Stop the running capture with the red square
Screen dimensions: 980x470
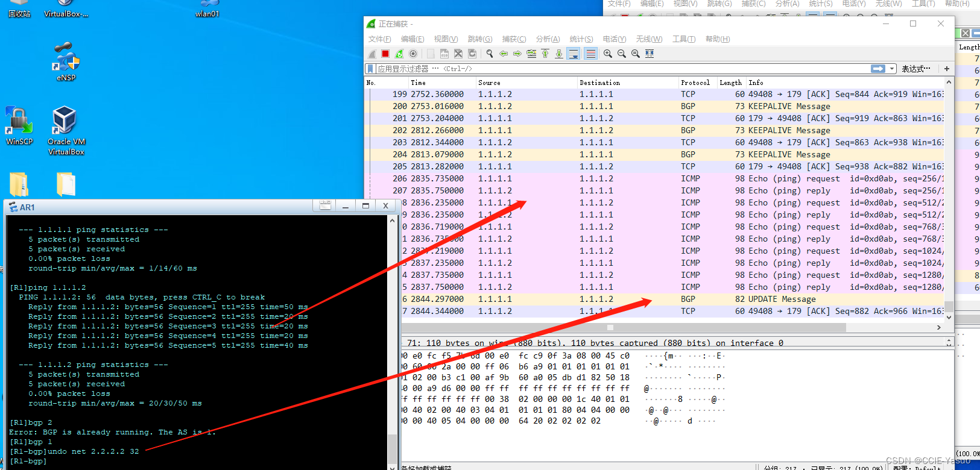click(x=385, y=54)
